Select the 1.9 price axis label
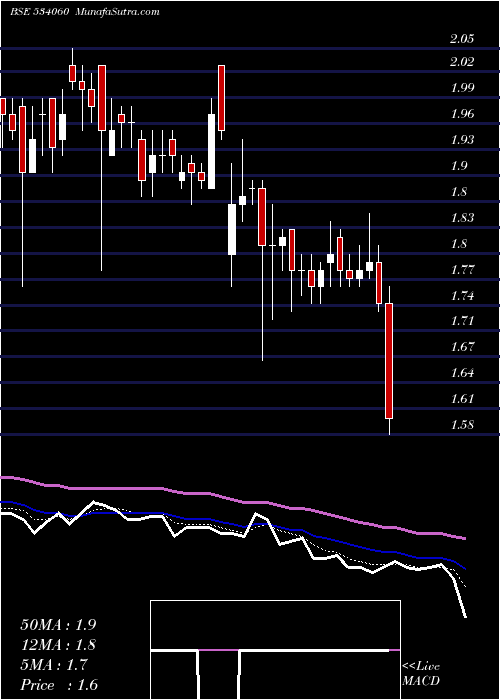Viewport: 500px width, 700px height. (458, 167)
